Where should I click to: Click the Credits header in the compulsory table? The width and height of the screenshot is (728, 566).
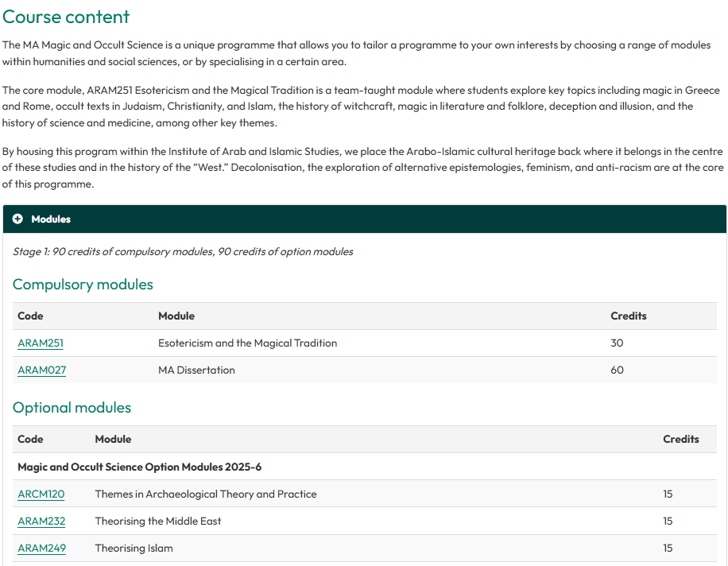tap(628, 316)
